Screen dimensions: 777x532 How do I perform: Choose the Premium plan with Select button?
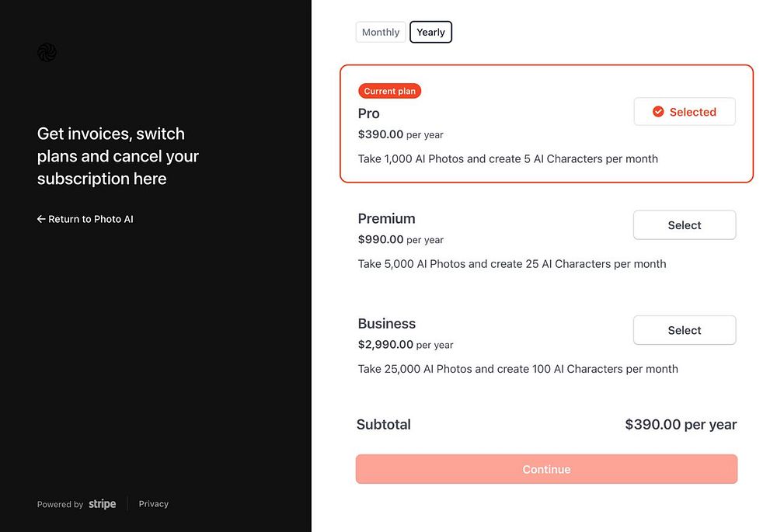pos(684,225)
